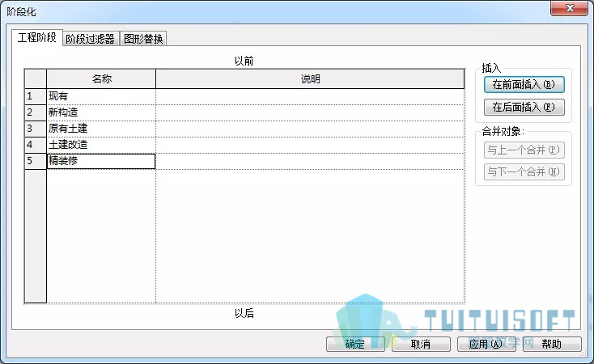Click the 与下一个合并(N) button
594x364 pixels.
(524, 172)
